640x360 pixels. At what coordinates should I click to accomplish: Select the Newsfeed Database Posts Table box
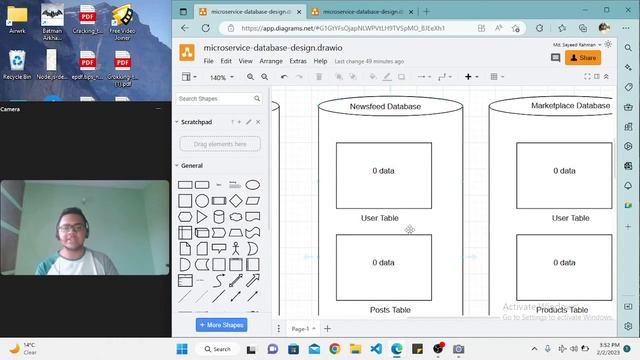(x=384, y=267)
